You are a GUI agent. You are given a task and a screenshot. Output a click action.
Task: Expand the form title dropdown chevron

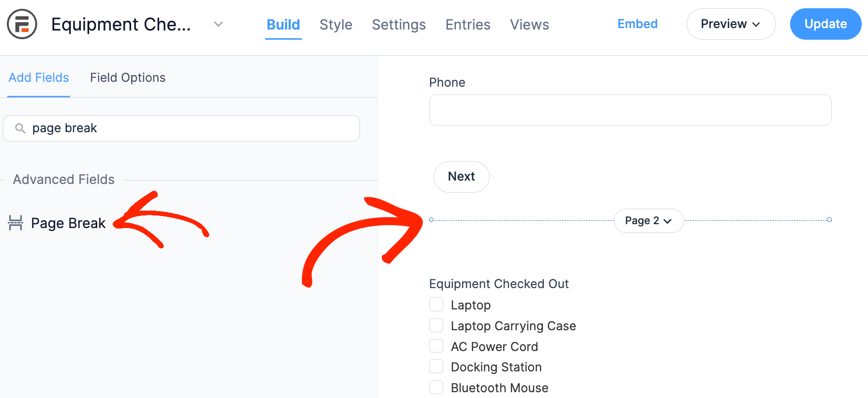pyautogui.click(x=219, y=24)
